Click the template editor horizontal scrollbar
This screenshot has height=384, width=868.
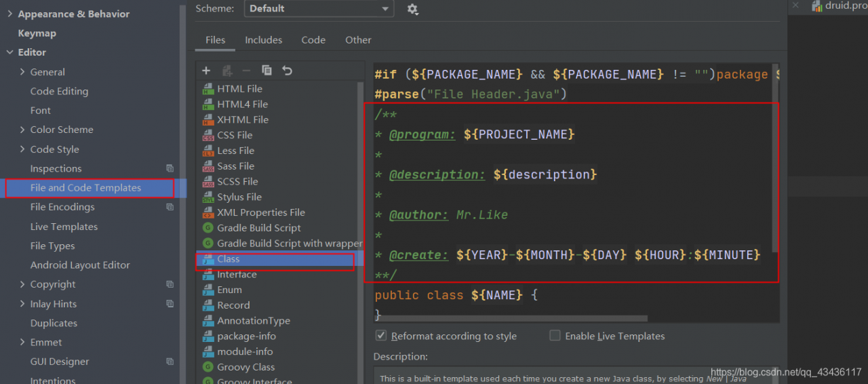point(511,318)
